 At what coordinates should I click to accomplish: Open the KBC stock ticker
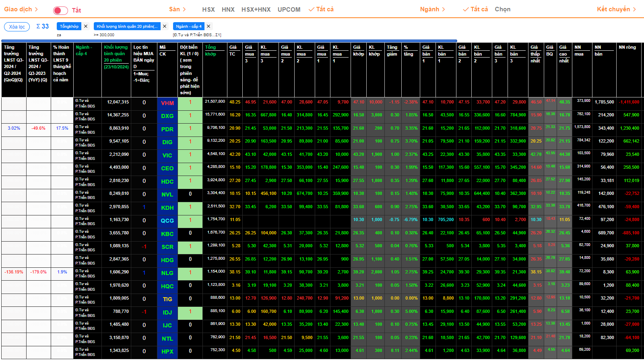pos(167,234)
